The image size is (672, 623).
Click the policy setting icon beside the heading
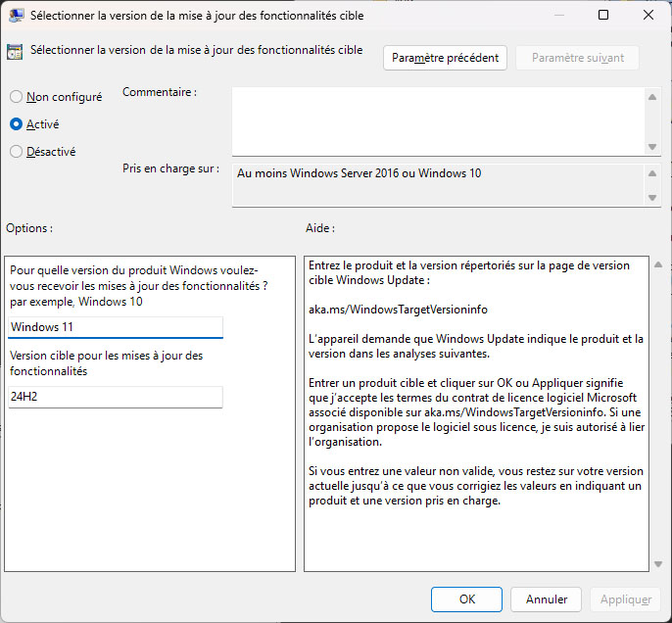click(15, 52)
